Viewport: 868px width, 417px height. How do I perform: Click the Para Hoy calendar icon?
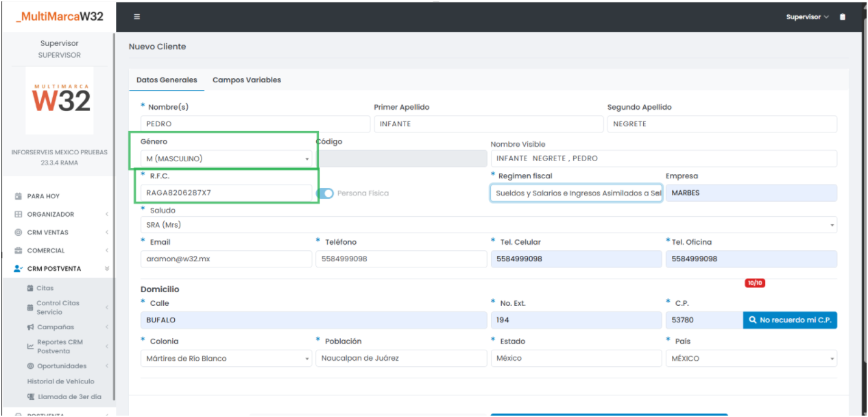pos(19,196)
